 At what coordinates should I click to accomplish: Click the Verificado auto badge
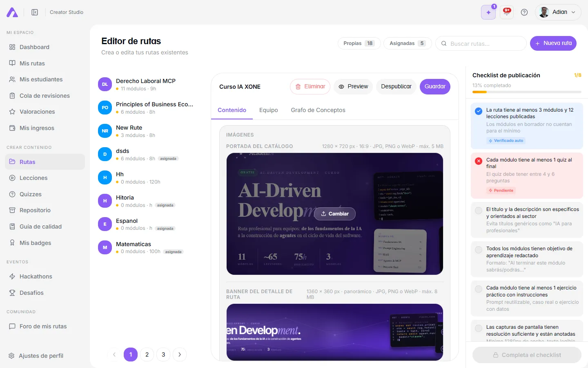point(506,141)
